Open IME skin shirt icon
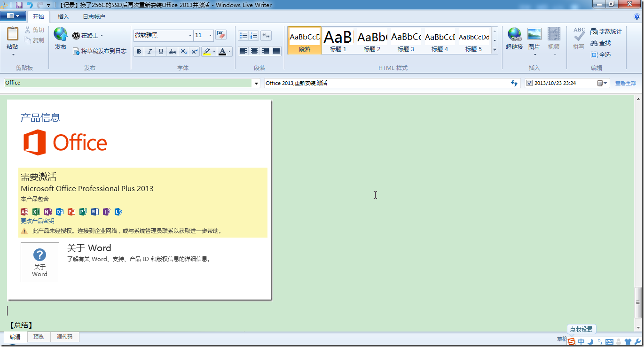Screen dimensions: 644x347 point(628,342)
